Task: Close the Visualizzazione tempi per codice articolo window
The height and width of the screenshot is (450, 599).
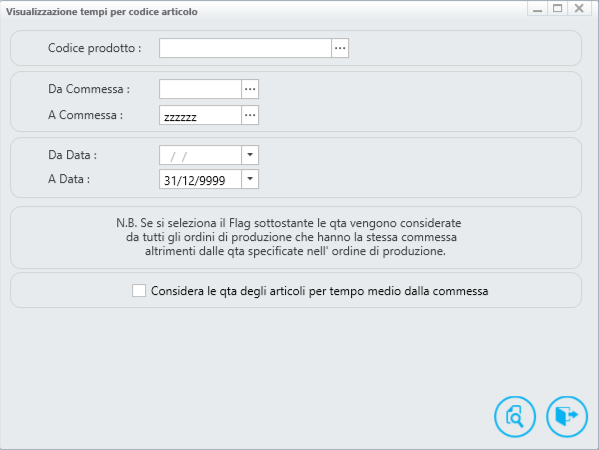Action: (579, 8)
